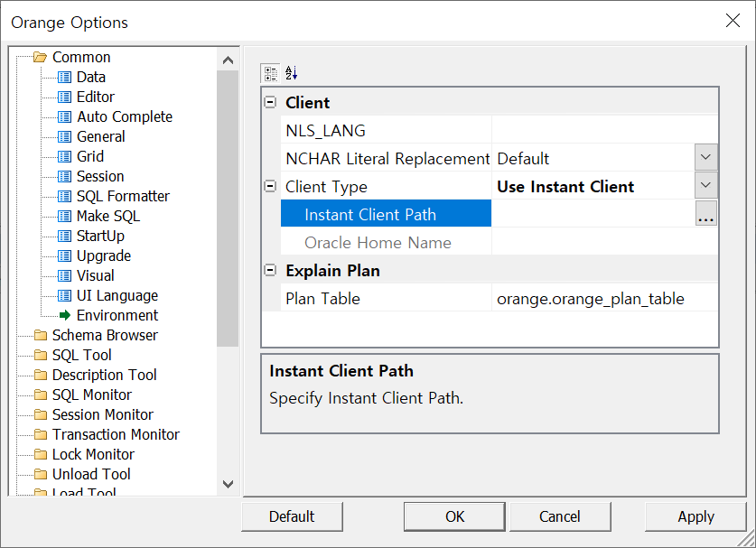Select the Unload Tool tree item

click(91, 474)
